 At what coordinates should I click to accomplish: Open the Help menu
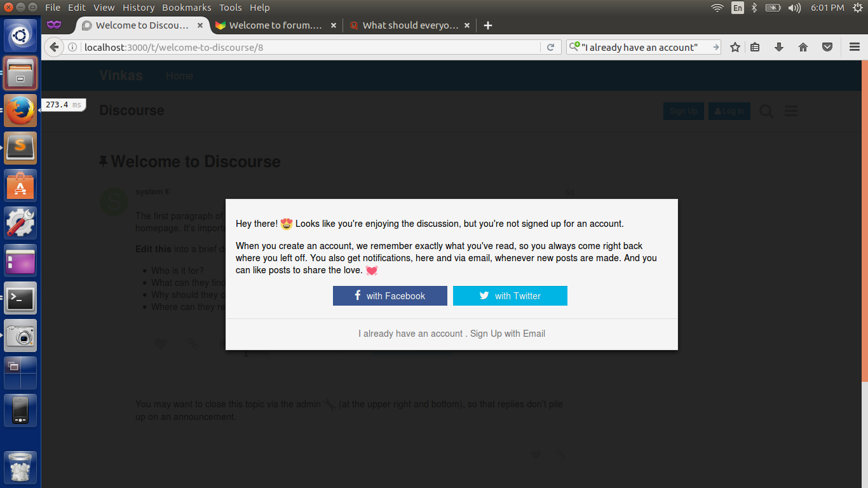260,8
